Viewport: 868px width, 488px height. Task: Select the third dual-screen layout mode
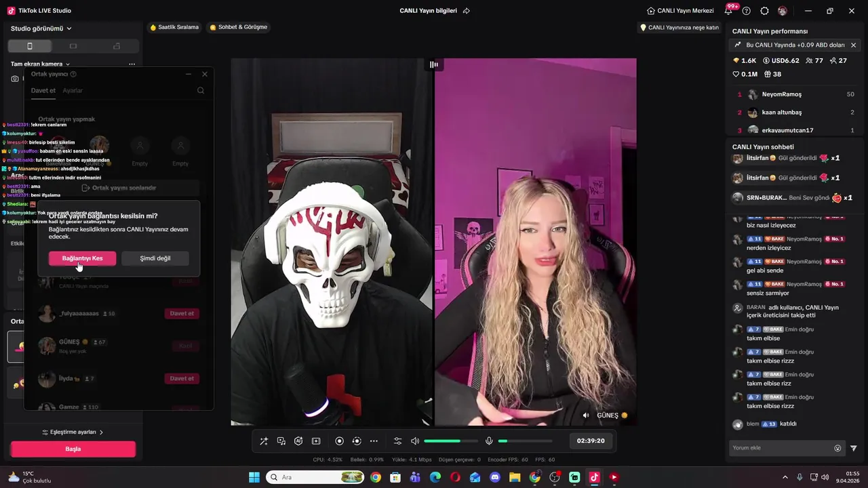pos(117,46)
